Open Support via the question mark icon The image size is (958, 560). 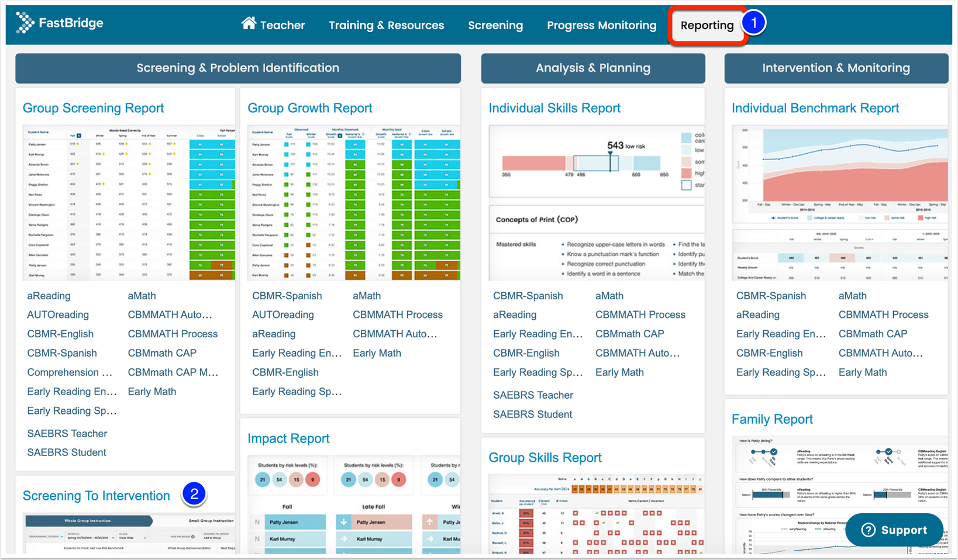[x=869, y=530]
